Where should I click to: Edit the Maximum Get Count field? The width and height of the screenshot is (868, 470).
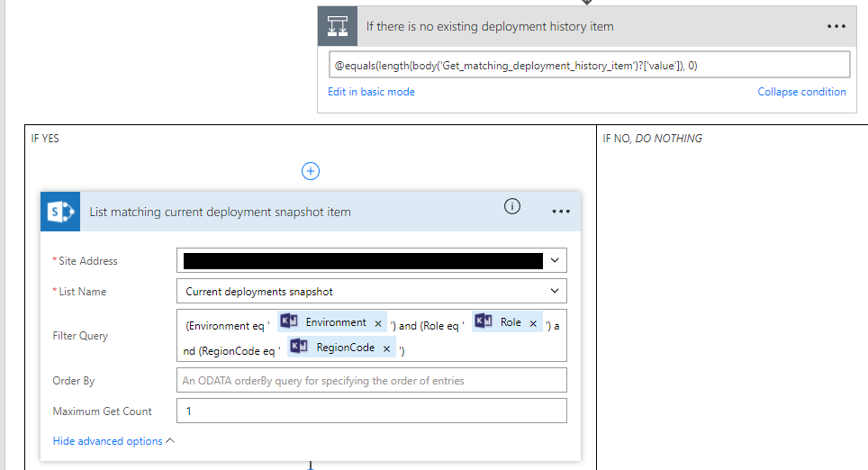point(372,411)
